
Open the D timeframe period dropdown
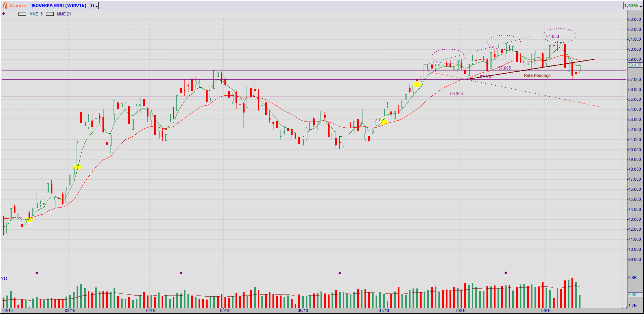coord(94,6)
